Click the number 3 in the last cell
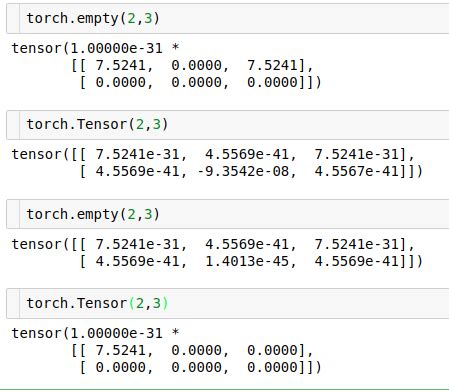449x392 pixels. coord(156,303)
